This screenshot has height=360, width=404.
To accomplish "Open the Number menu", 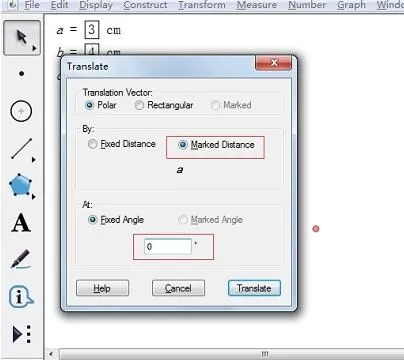I will pos(307,5).
